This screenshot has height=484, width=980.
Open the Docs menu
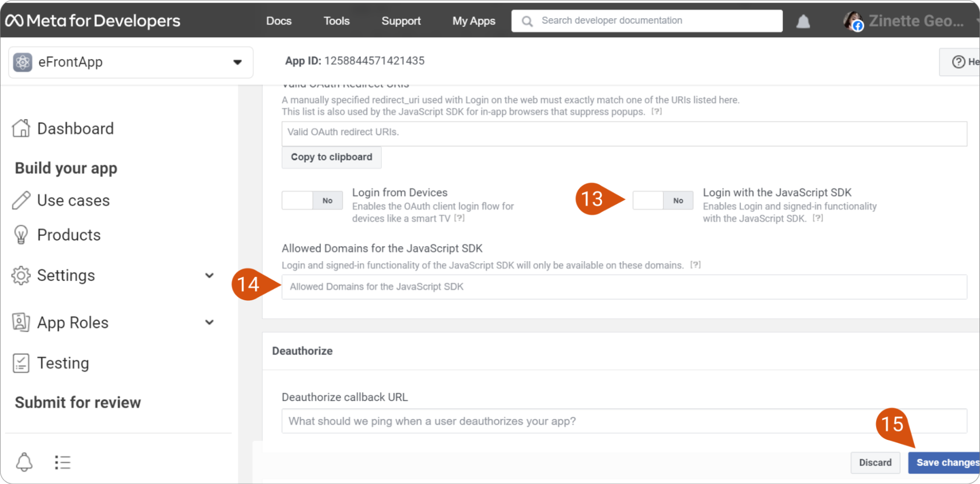tap(279, 21)
